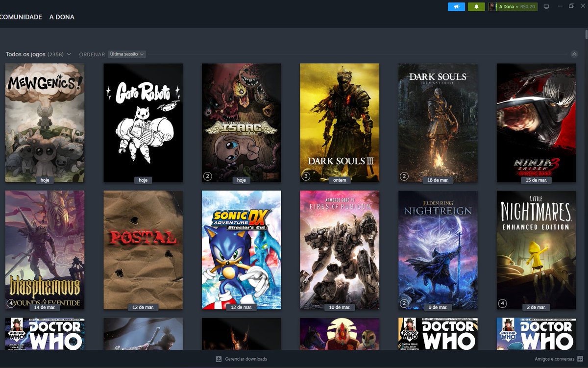
Task: Click the '15 de mar.' date label
Action: coord(536,180)
